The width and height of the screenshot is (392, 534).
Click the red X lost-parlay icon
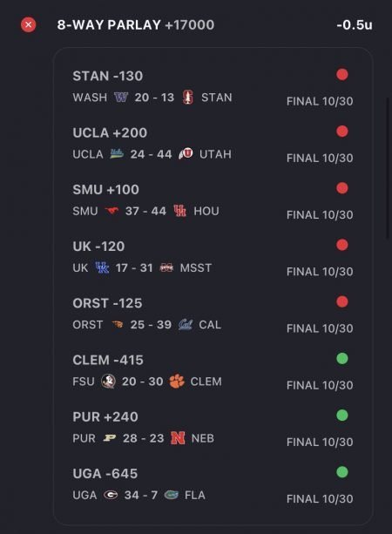28,25
